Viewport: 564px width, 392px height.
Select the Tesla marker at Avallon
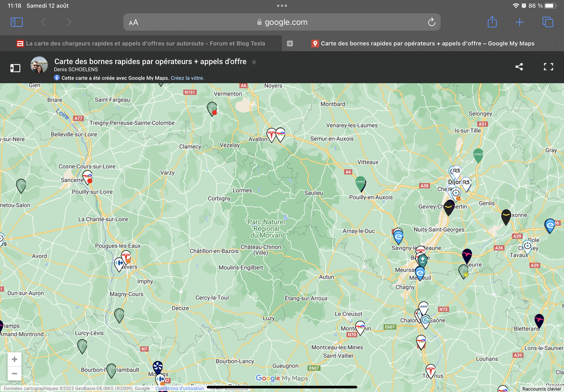point(271,135)
